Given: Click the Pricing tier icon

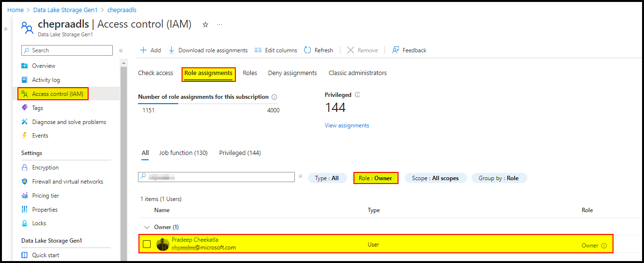Looking at the screenshot, I should (25, 196).
